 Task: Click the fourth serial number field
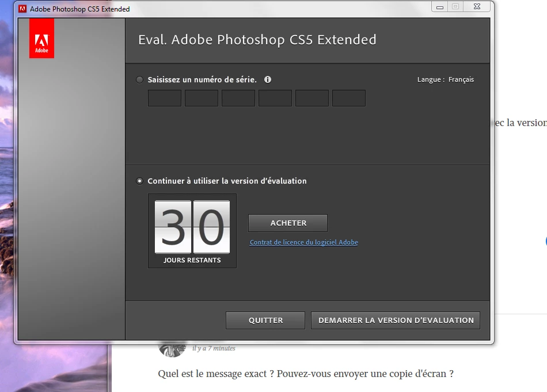pos(275,98)
